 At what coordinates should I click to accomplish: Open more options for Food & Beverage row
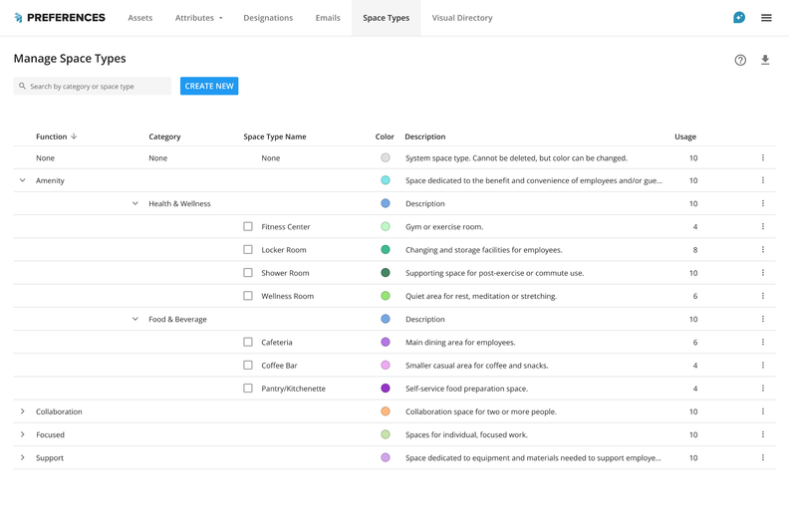[763, 319]
